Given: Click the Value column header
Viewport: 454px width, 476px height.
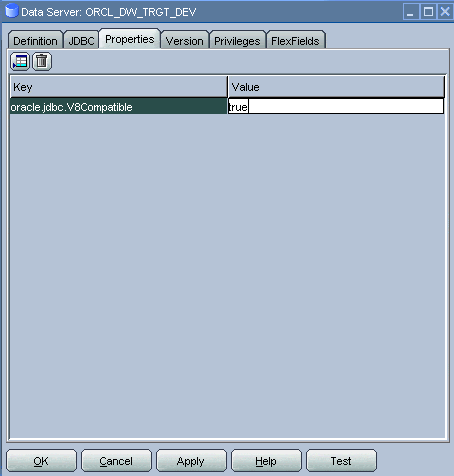Looking at the screenshot, I should pos(336,87).
